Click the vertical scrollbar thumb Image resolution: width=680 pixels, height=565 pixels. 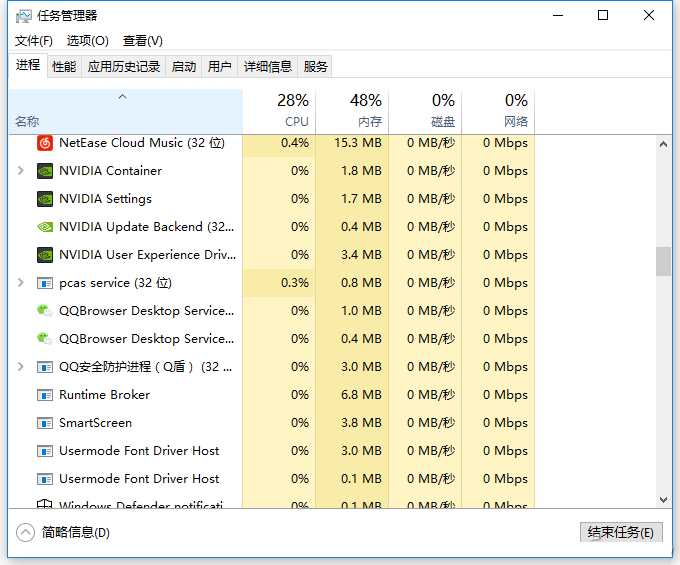(x=663, y=261)
